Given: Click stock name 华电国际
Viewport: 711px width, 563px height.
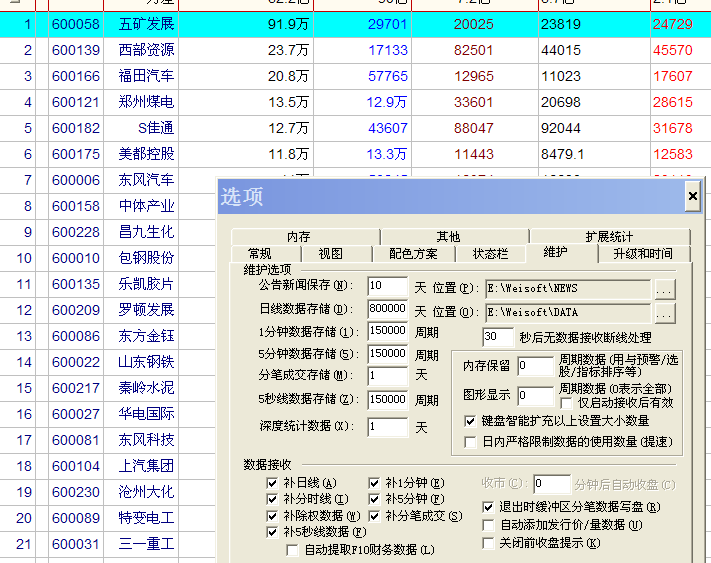Looking at the screenshot, I should coord(146,414).
